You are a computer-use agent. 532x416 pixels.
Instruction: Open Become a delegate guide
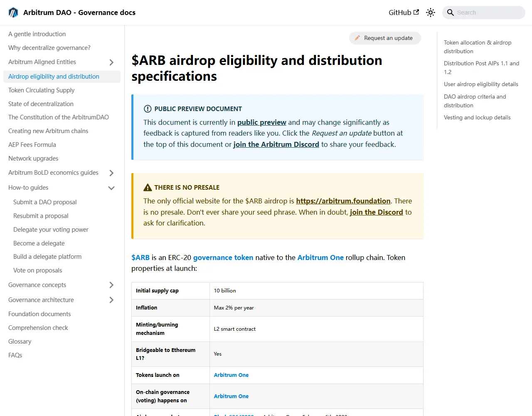(x=39, y=243)
